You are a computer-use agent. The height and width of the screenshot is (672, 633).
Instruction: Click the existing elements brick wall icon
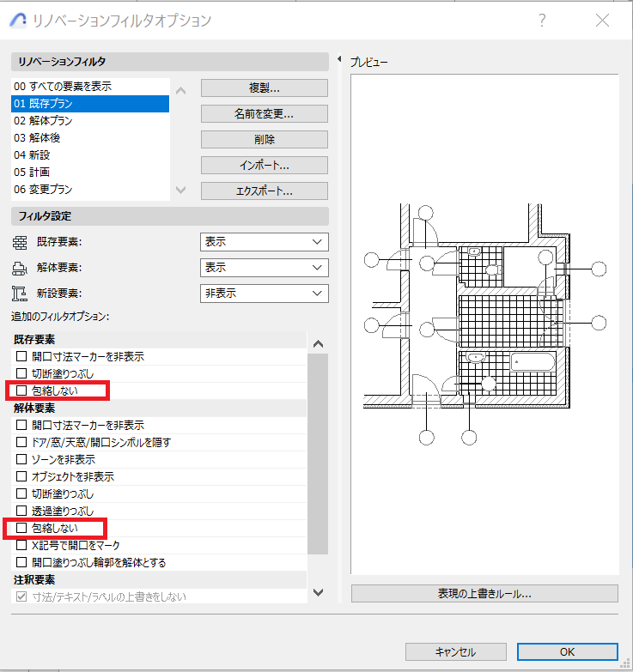[21, 242]
